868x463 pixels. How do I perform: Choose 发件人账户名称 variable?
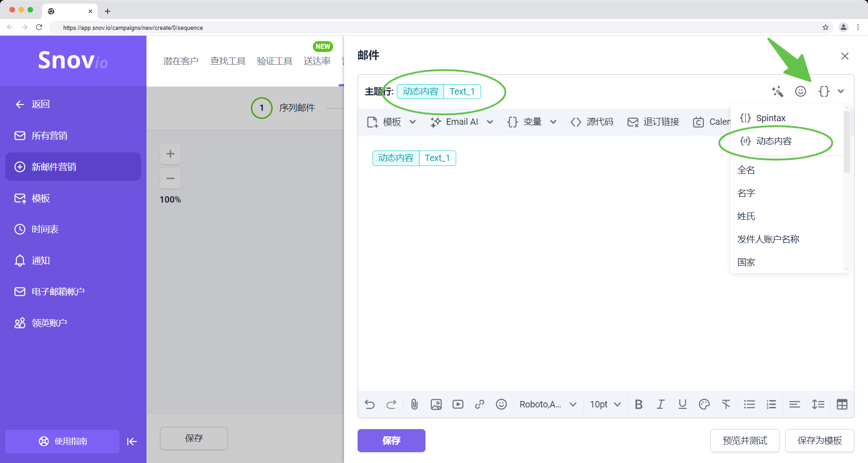tap(787, 239)
